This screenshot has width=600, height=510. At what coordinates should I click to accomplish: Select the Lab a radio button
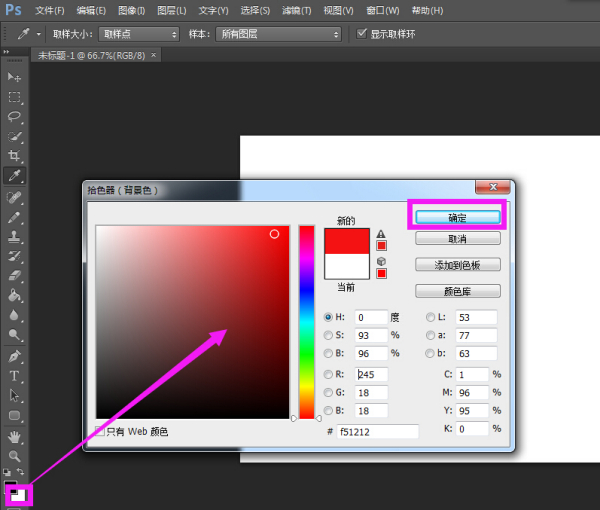tap(430, 335)
